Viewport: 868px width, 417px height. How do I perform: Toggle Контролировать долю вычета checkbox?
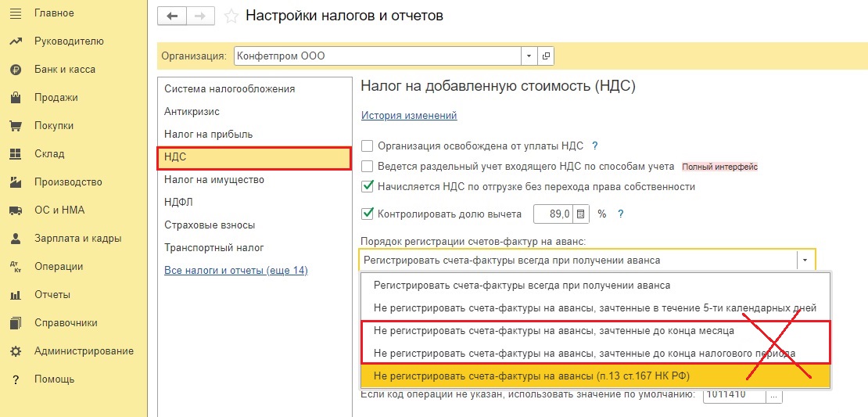(367, 214)
